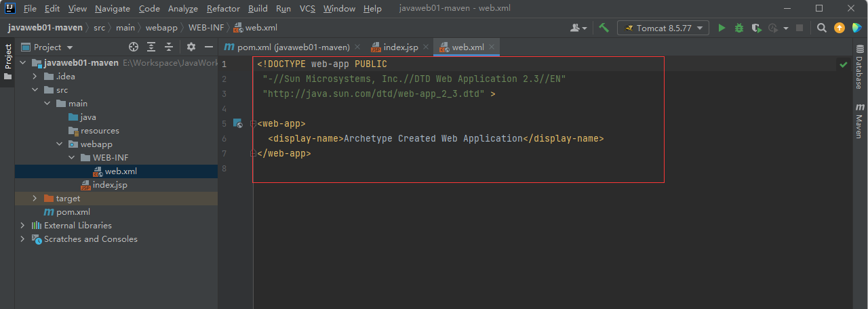The height and width of the screenshot is (309, 868).
Task: Click javaweb01-maven breadcrumb in navigation bar
Action: [45, 28]
